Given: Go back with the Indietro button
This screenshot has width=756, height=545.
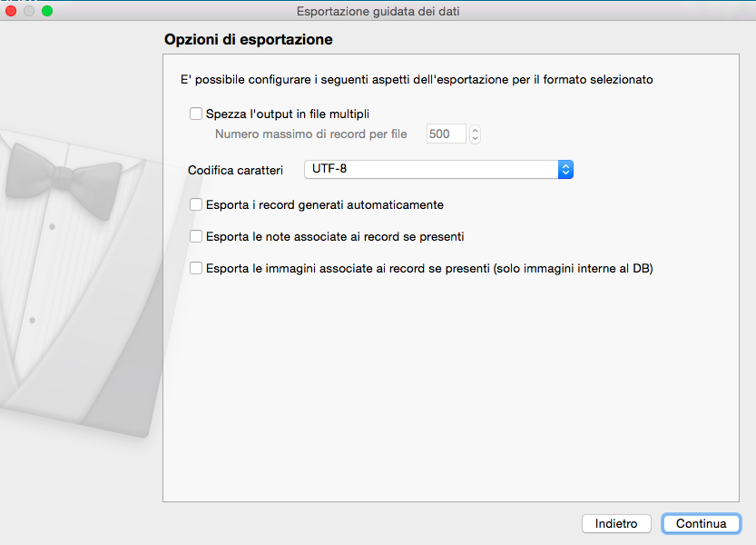Looking at the screenshot, I should (x=616, y=524).
